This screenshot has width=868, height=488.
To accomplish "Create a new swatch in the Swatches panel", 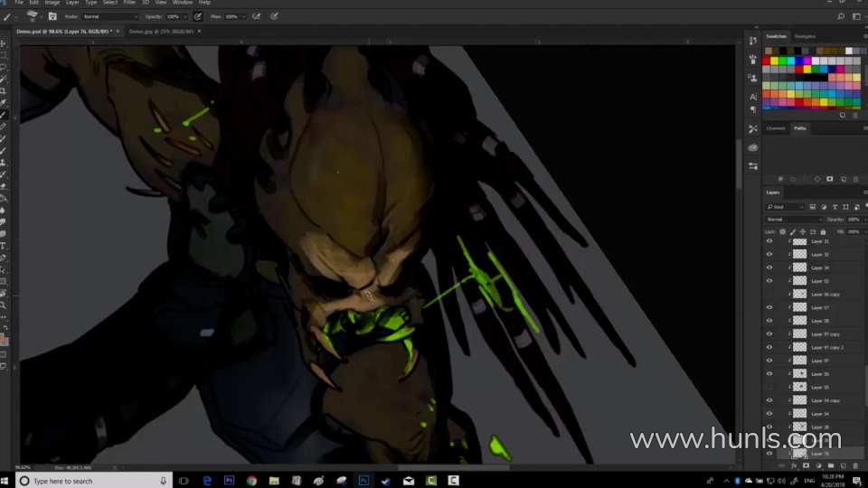I will coord(843,116).
